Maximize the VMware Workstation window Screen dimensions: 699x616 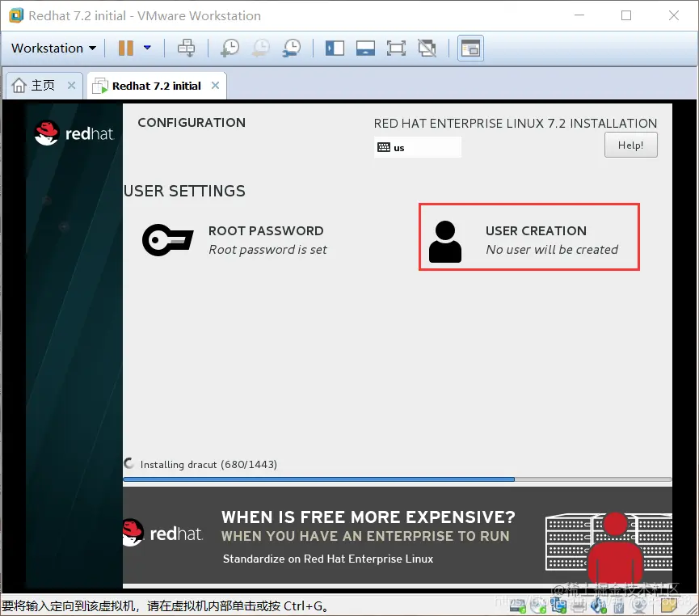click(626, 15)
